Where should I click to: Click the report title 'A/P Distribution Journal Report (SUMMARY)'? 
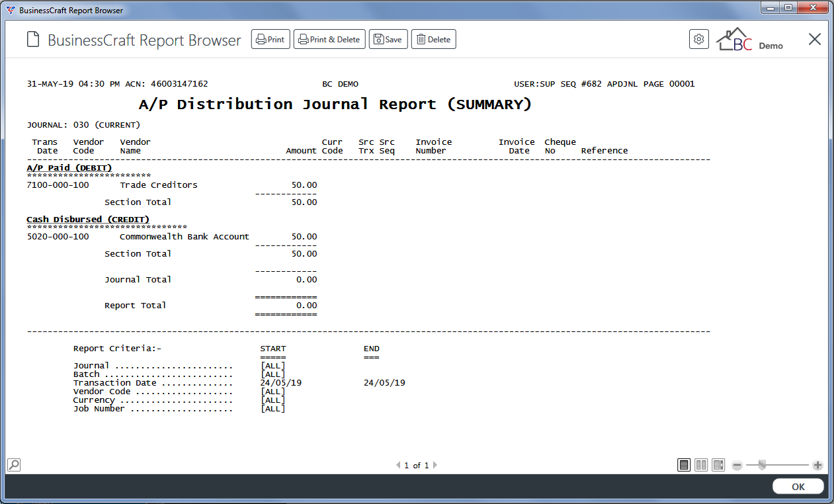tap(335, 105)
